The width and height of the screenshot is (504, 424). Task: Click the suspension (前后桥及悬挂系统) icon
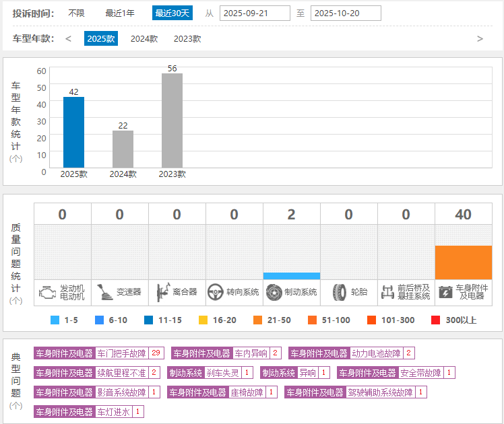(388, 292)
